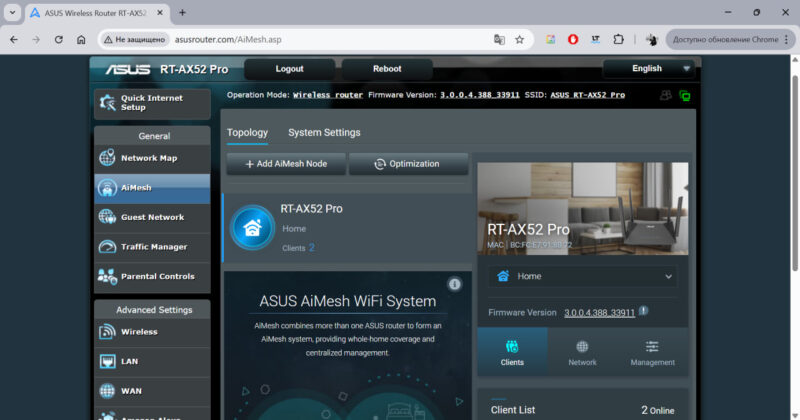The image size is (800, 420).
Task: Open a new browser tab
Action: (x=182, y=13)
